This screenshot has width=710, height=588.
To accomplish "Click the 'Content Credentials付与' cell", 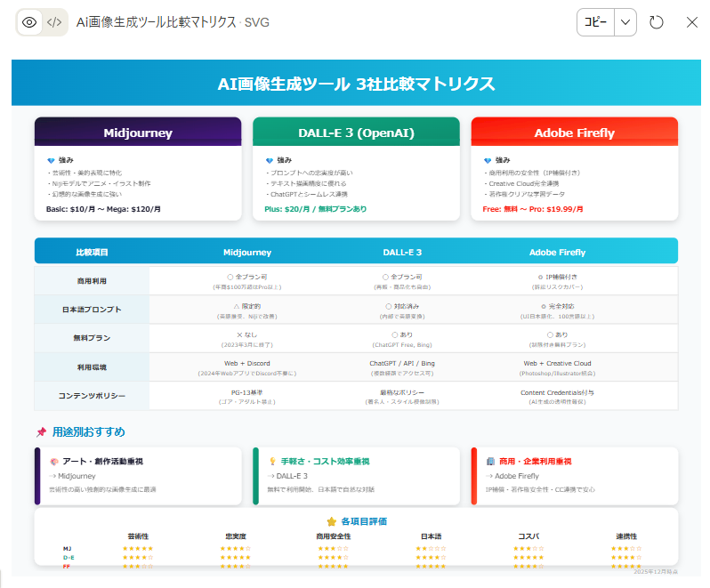I will click(557, 392).
